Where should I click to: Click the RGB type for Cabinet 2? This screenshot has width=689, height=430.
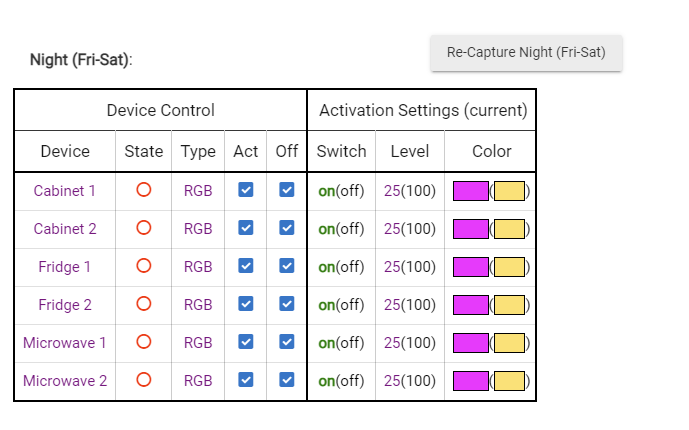tap(198, 229)
